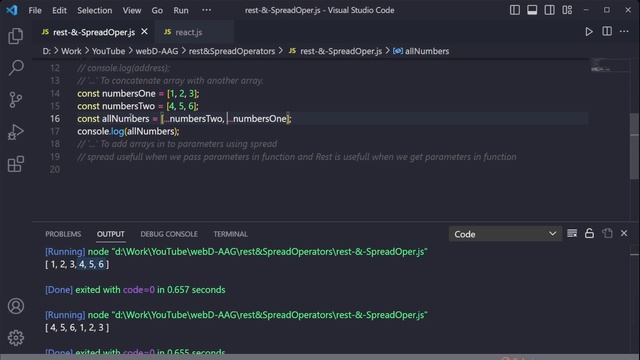Open the Extensions view
The height and width of the screenshot is (360, 640).
pyautogui.click(x=16, y=164)
